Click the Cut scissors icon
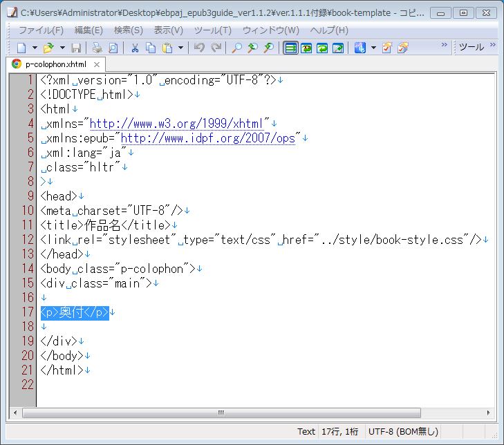504x445 pixels. pyautogui.click(x=135, y=48)
